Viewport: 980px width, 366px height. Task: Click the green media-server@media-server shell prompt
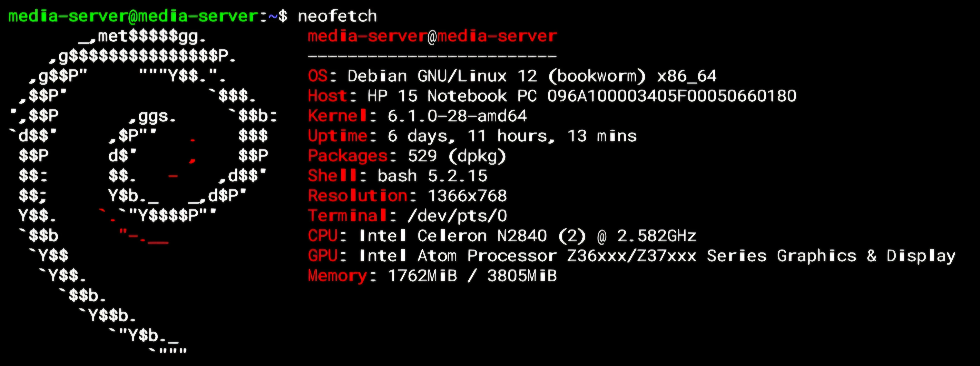click(133, 16)
